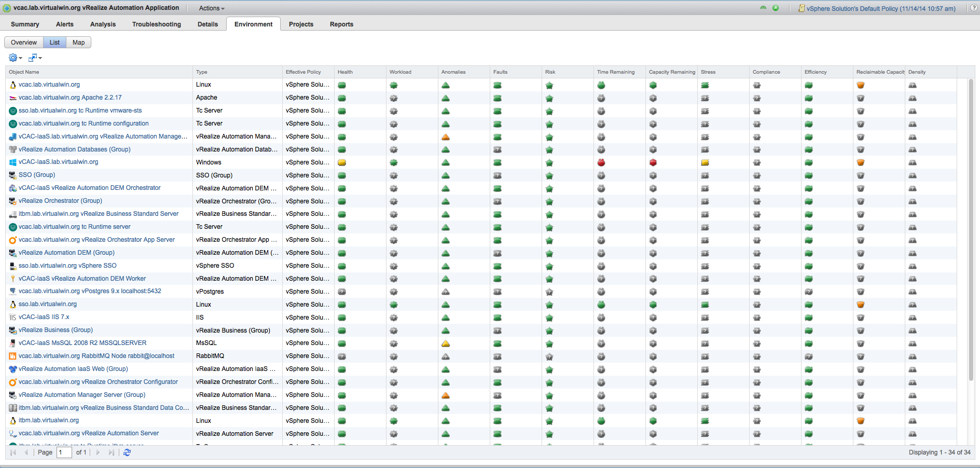This screenshot has width=980, height=468.
Task: Sort by the Object Name column header
Action: [x=99, y=72]
